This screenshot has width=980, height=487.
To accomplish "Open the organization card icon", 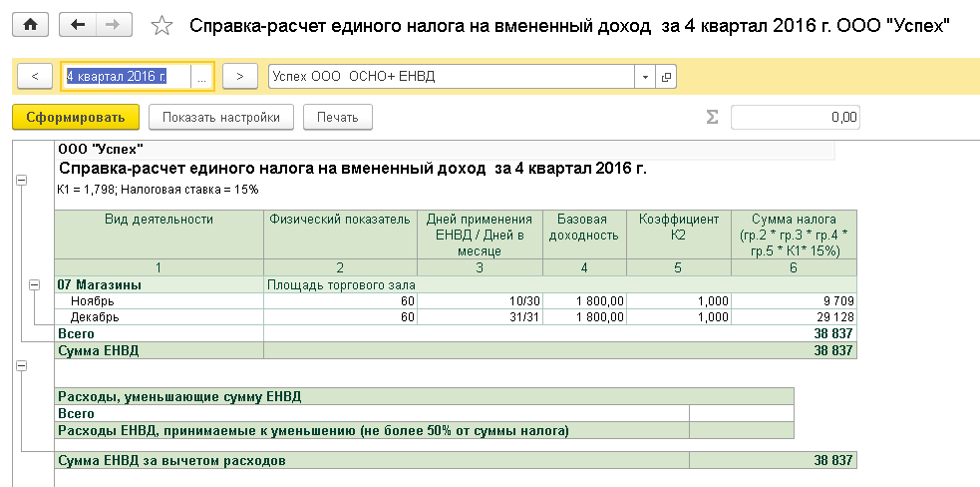I will tap(666, 76).
